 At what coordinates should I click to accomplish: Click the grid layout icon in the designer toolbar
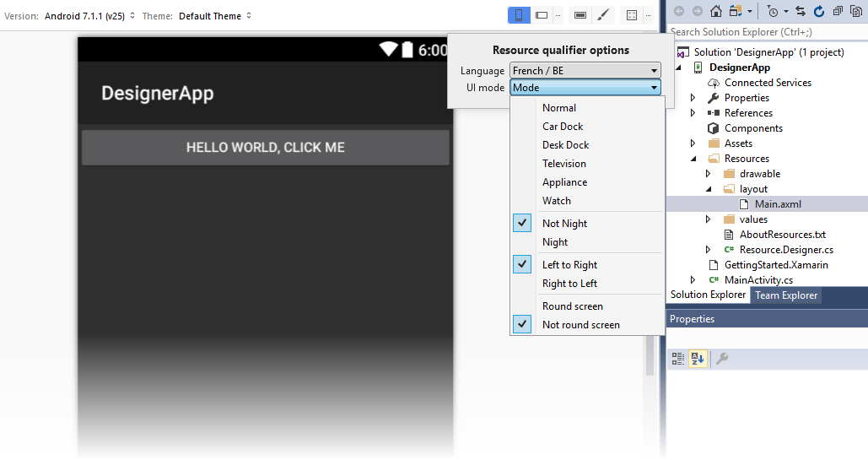tap(632, 15)
